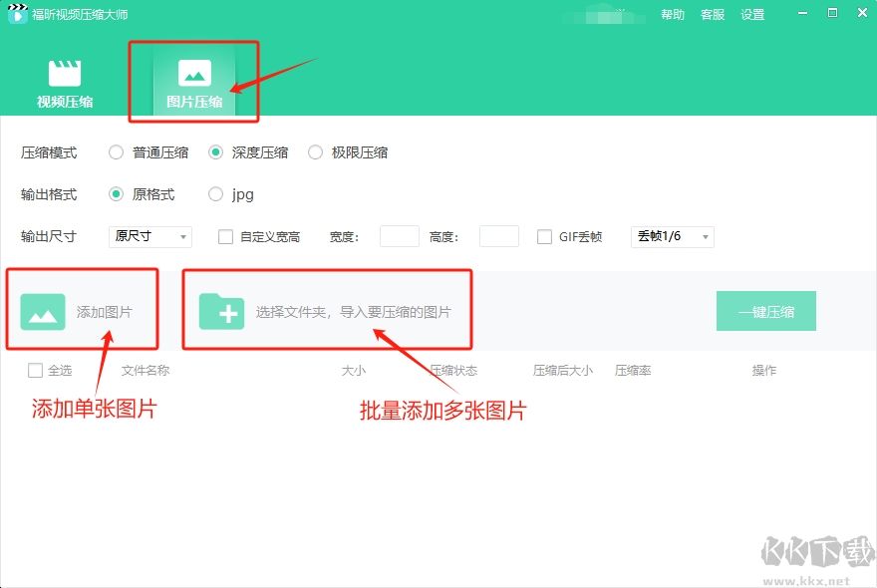Screen dimensions: 877x588
Task: Select 普通压缩 compression mode
Action: (x=117, y=152)
